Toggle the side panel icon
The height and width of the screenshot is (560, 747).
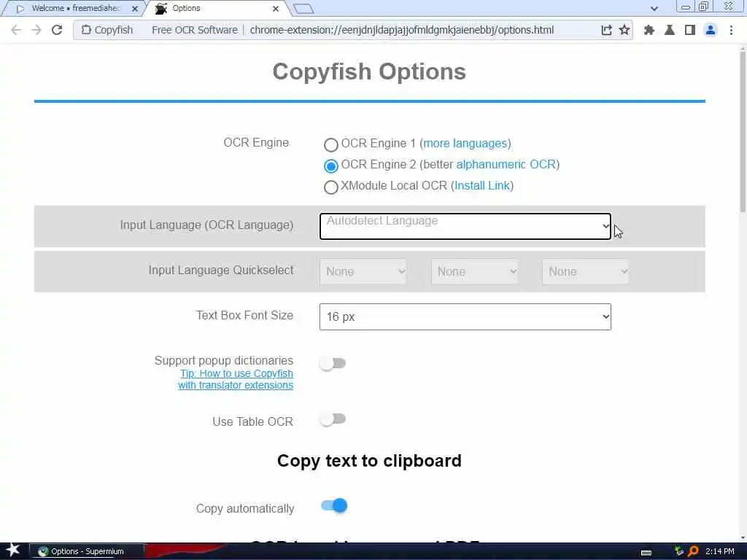[x=690, y=30]
